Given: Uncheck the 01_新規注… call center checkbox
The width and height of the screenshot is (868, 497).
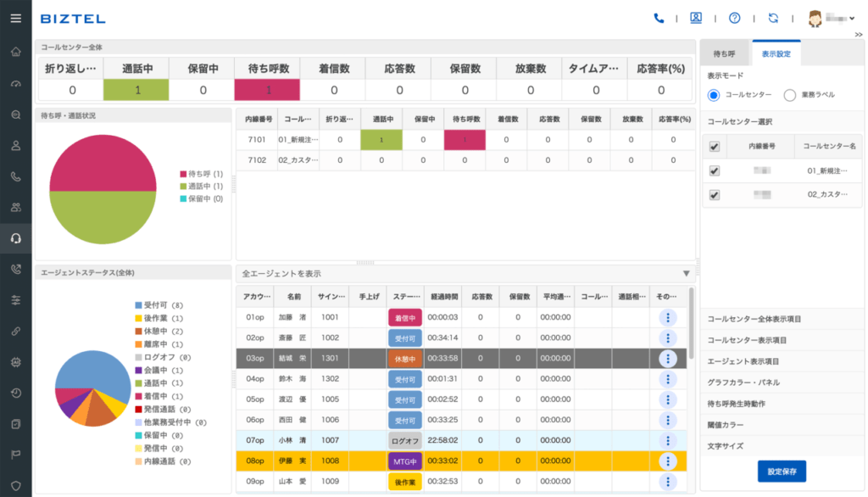Looking at the screenshot, I should (715, 170).
